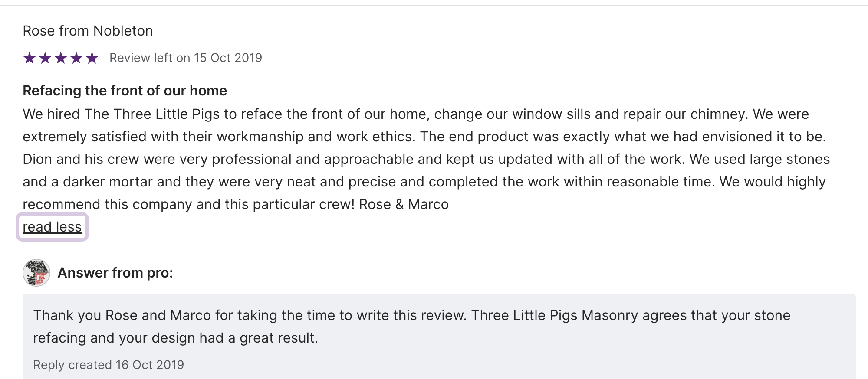Click reviewer name Rose from Nobleton

coord(88,31)
